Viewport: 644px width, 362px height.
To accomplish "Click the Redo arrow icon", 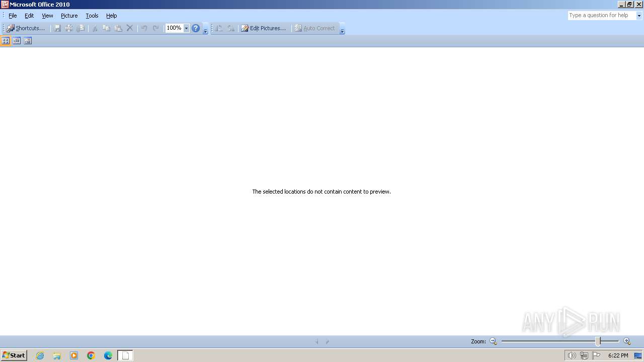I will tap(155, 28).
